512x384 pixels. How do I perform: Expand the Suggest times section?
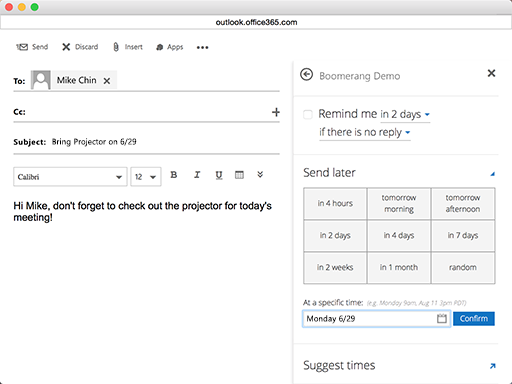click(493, 366)
